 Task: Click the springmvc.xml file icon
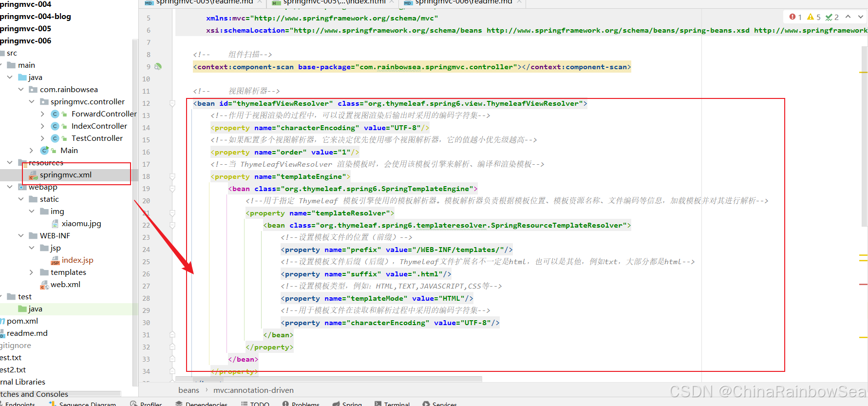click(x=33, y=175)
